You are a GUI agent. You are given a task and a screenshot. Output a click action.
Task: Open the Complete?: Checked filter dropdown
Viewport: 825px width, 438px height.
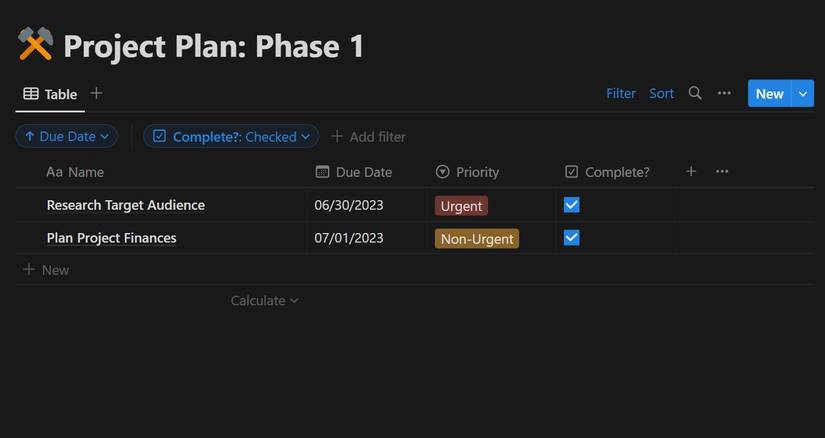click(231, 136)
